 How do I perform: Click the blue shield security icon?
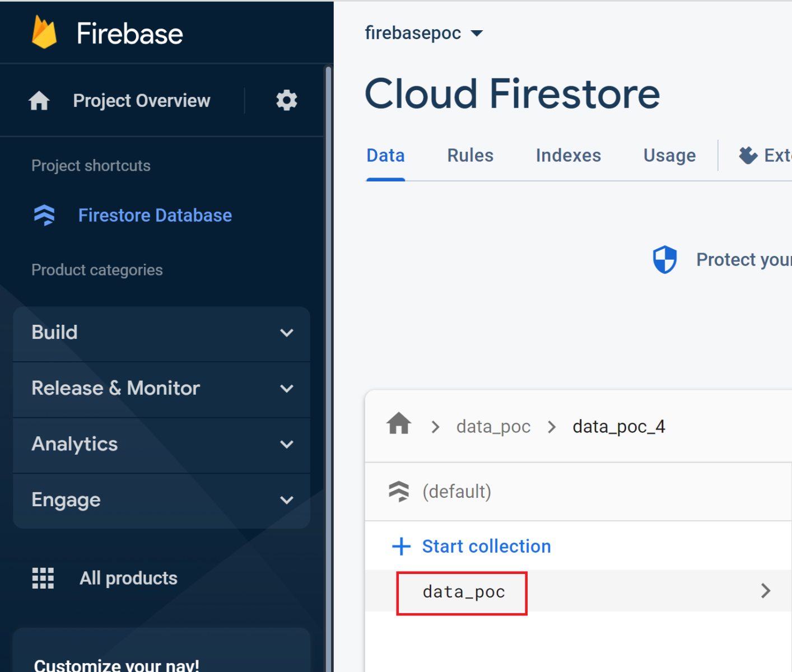pyautogui.click(x=665, y=260)
